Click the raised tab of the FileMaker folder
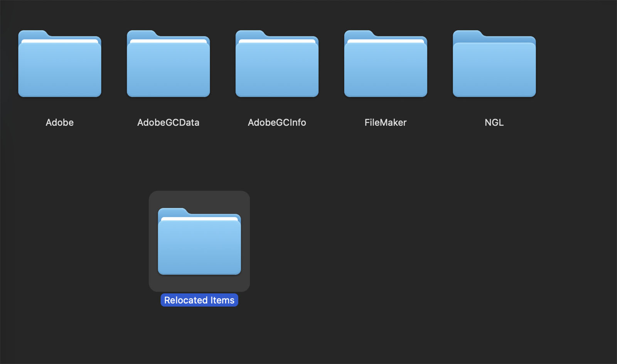The width and height of the screenshot is (617, 364). coord(359,34)
